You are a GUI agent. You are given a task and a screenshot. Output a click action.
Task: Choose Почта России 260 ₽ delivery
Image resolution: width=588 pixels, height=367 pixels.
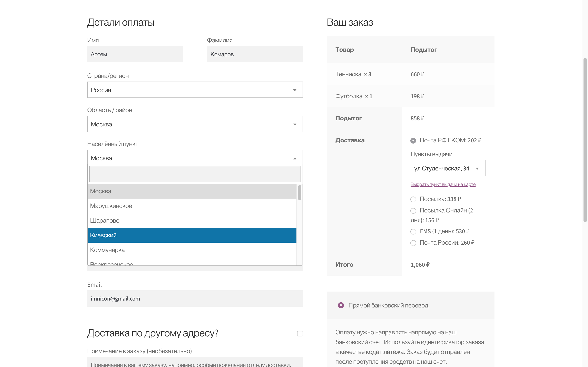coord(413,243)
